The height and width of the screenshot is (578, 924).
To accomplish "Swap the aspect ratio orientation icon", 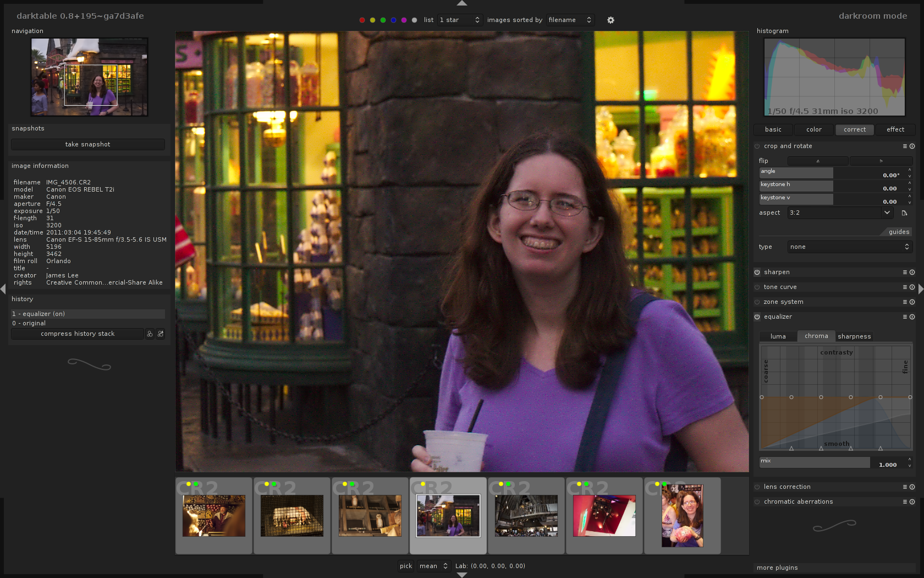I will [x=904, y=213].
